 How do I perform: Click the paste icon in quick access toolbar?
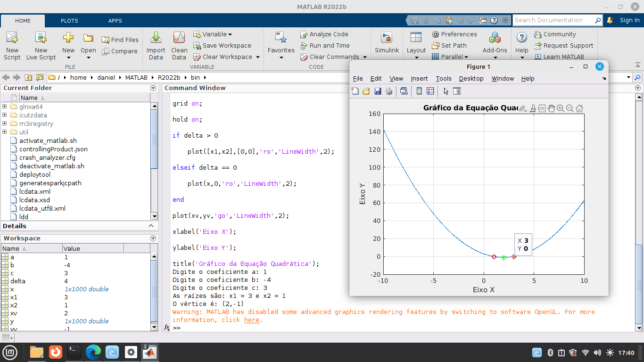click(x=448, y=20)
